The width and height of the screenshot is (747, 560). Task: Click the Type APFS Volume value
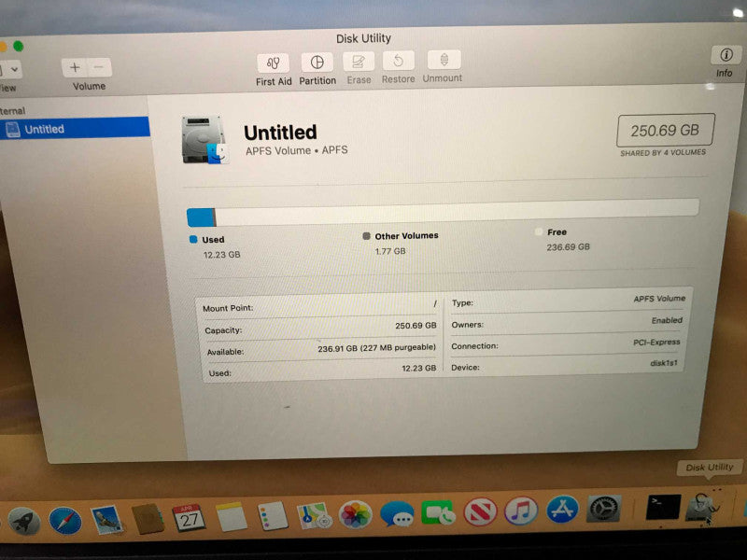pos(659,299)
